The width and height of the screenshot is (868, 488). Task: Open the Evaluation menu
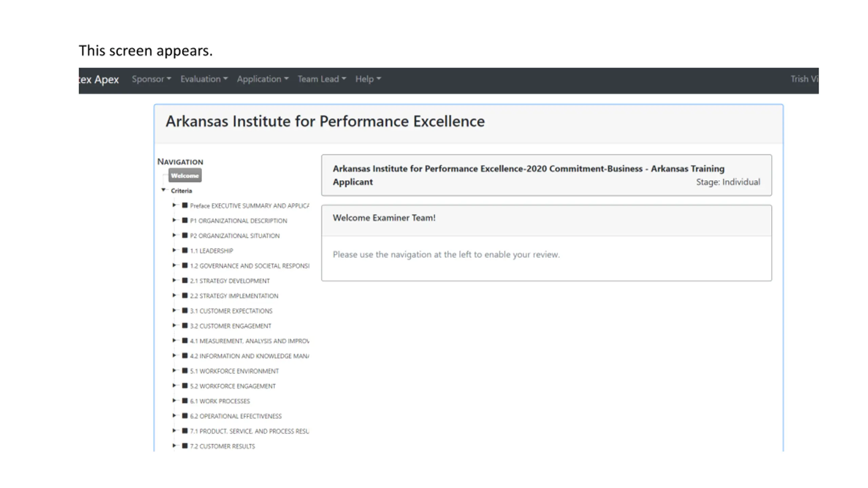coord(204,79)
